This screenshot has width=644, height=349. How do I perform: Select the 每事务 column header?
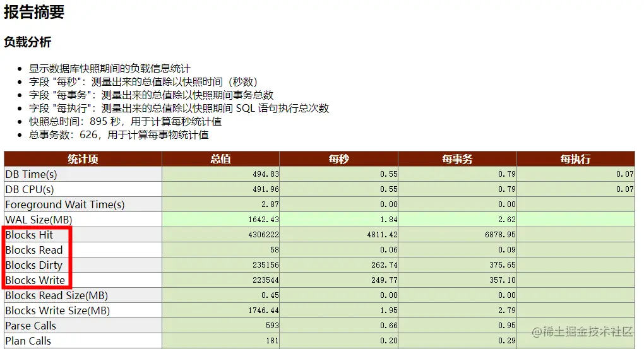457,159
